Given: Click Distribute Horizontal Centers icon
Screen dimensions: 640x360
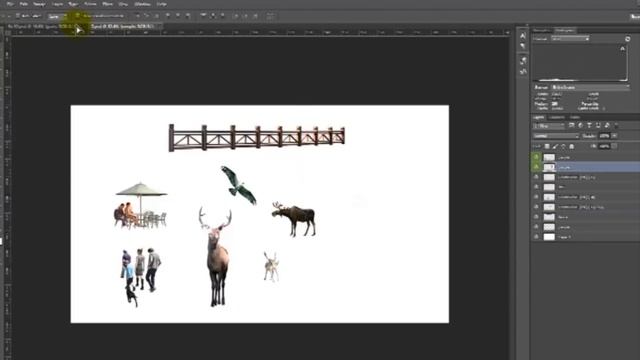Looking at the screenshot, I should coord(245,16).
